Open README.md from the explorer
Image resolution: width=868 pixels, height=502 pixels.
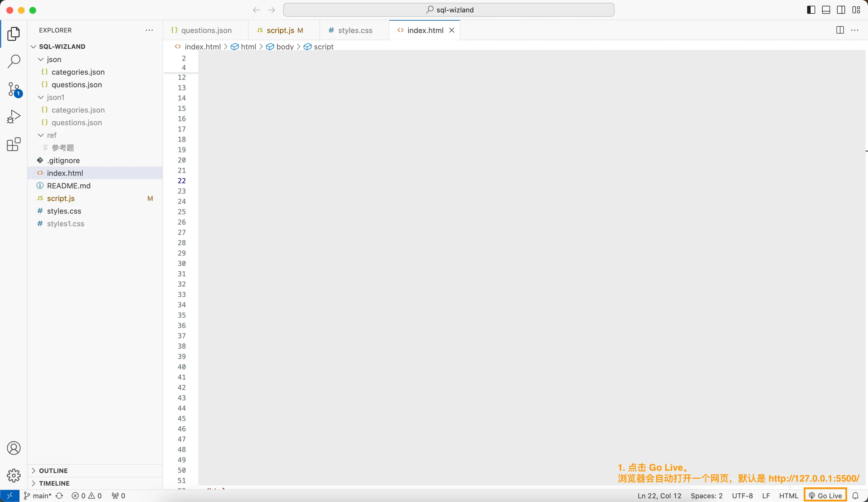[68, 185]
